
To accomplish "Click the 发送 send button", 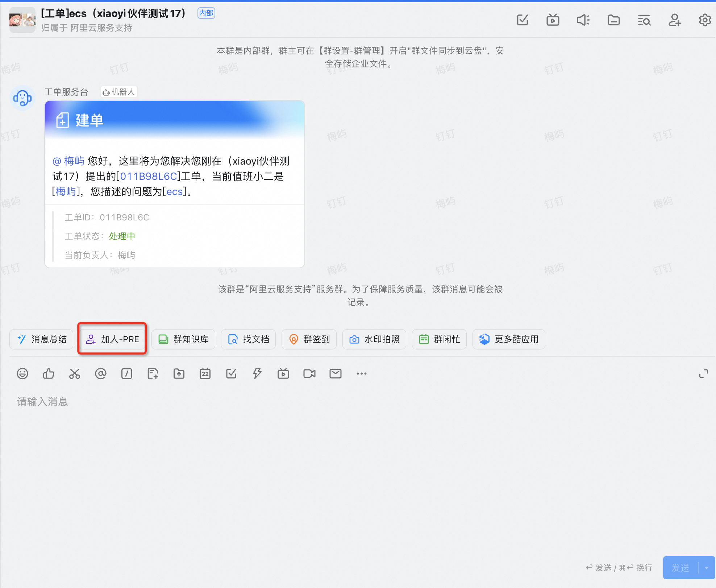I will (x=680, y=568).
